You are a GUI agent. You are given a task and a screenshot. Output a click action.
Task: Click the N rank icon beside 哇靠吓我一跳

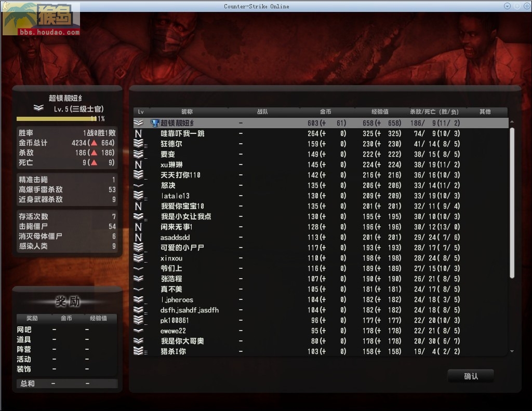point(138,133)
